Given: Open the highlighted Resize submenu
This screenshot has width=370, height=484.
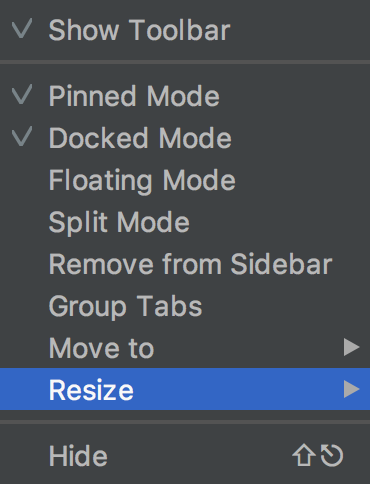Looking at the screenshot, I should (185, 389).
